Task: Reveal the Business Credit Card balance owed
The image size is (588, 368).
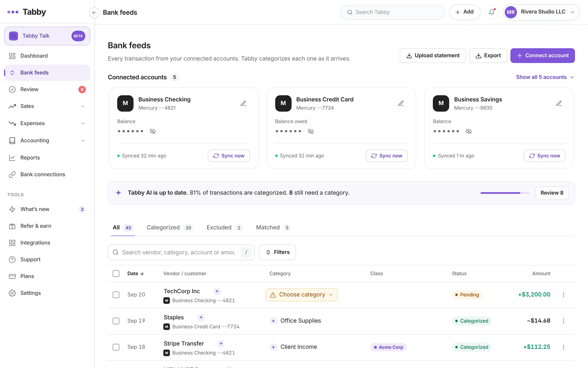Action: coord(311,131)
